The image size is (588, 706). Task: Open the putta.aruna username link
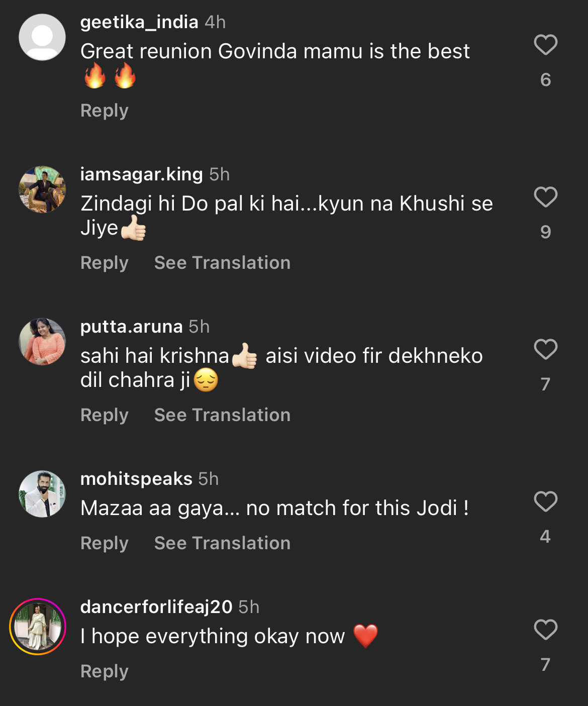point(131,327)
